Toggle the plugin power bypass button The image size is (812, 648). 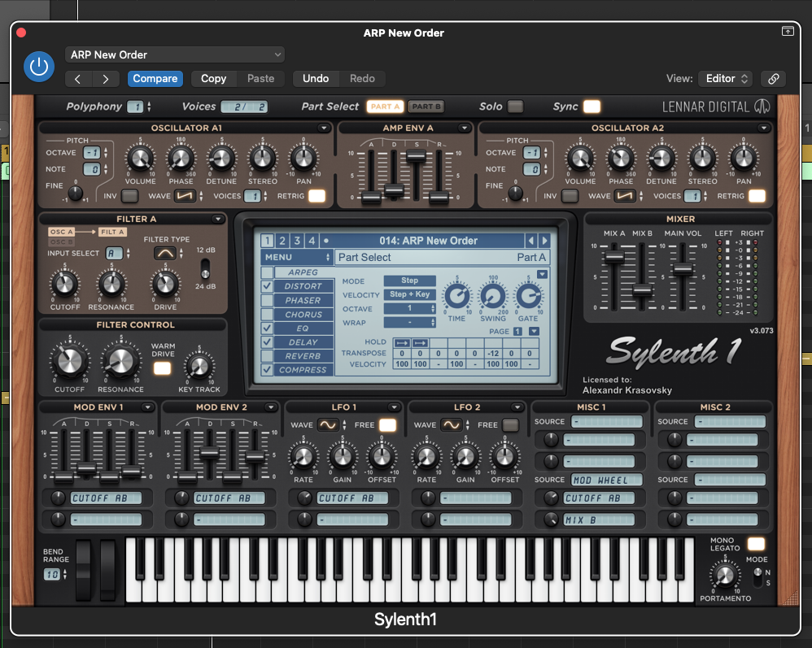pyautogui.click(x=39, y=66)
